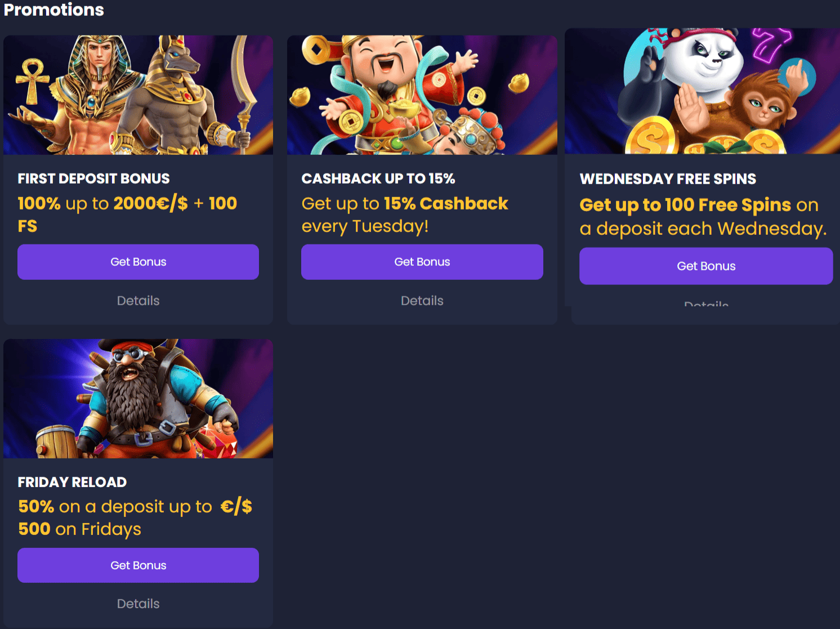840x629 pixels.
Task: Click the bearded pirate dwarf banner image
Action: click(138, 399)
